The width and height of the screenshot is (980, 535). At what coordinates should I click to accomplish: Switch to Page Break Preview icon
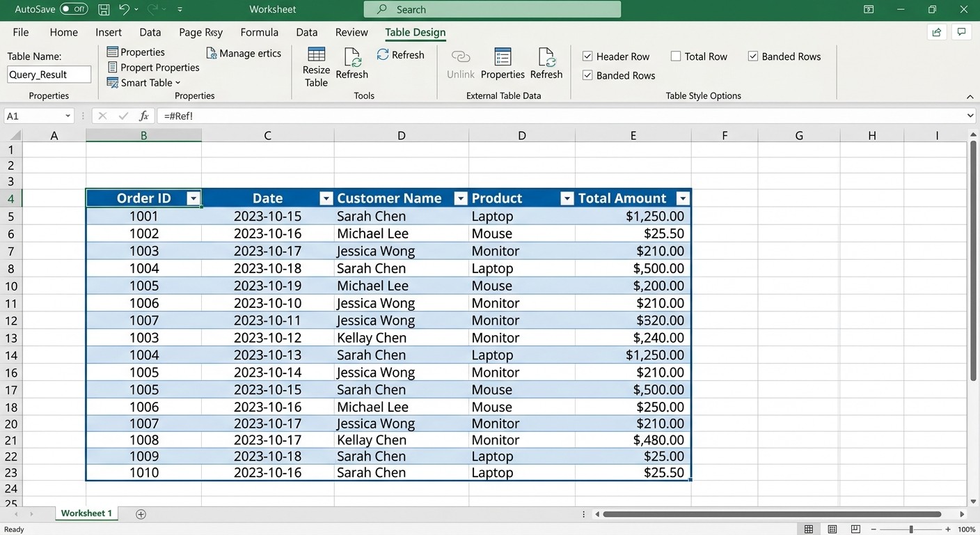click(856, 529)
